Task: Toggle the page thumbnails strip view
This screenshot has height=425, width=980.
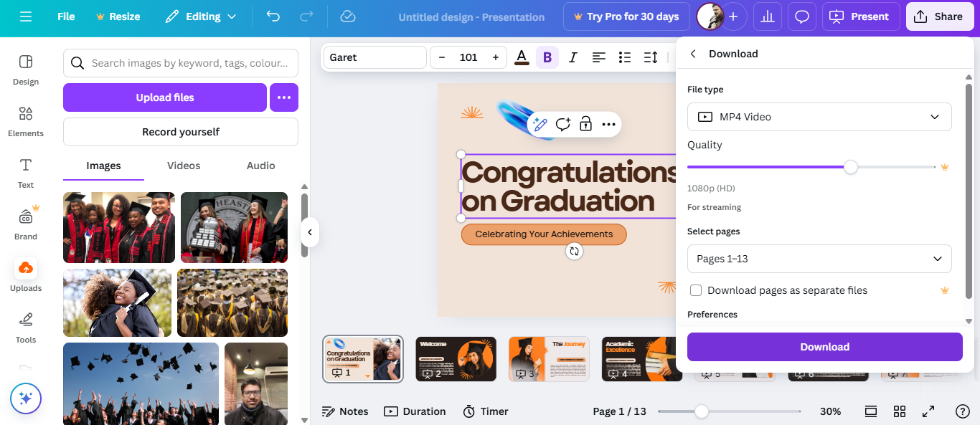Action: (x=871, y=411)
